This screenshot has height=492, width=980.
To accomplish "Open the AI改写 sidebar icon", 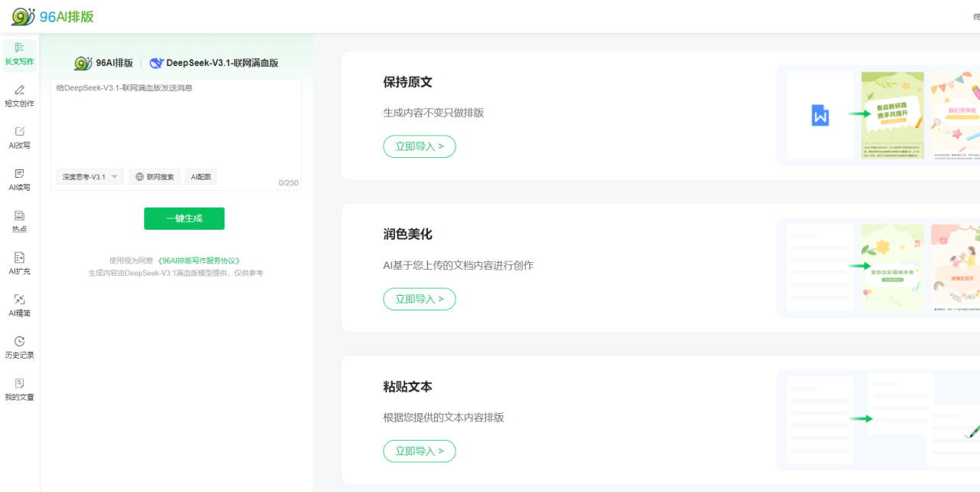I will point(19,132).
